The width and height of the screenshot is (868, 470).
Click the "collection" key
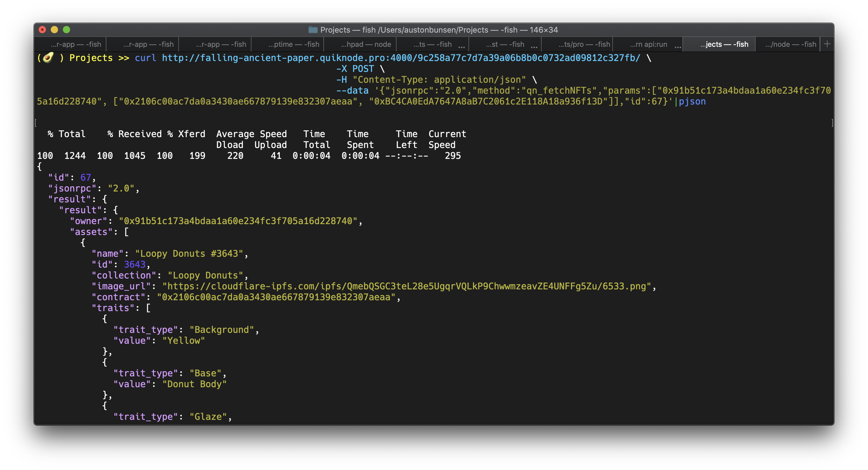tap(124, 275)
